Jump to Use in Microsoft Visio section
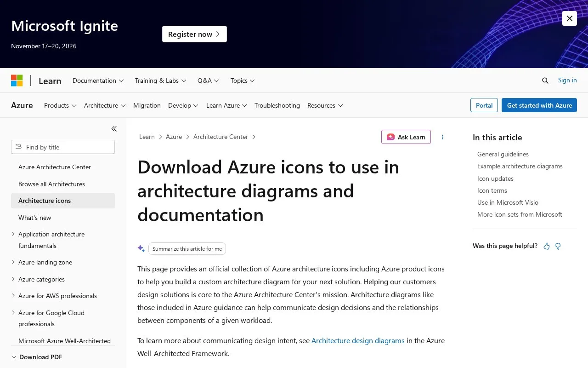Screen dimensions: 588x368 click(508, 202)
